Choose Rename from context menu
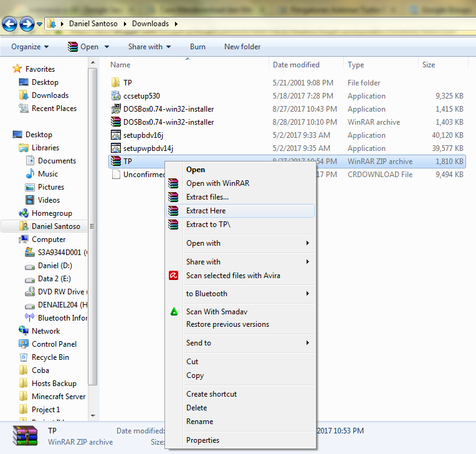Viewport: 476px width, 454px height. 240,422
